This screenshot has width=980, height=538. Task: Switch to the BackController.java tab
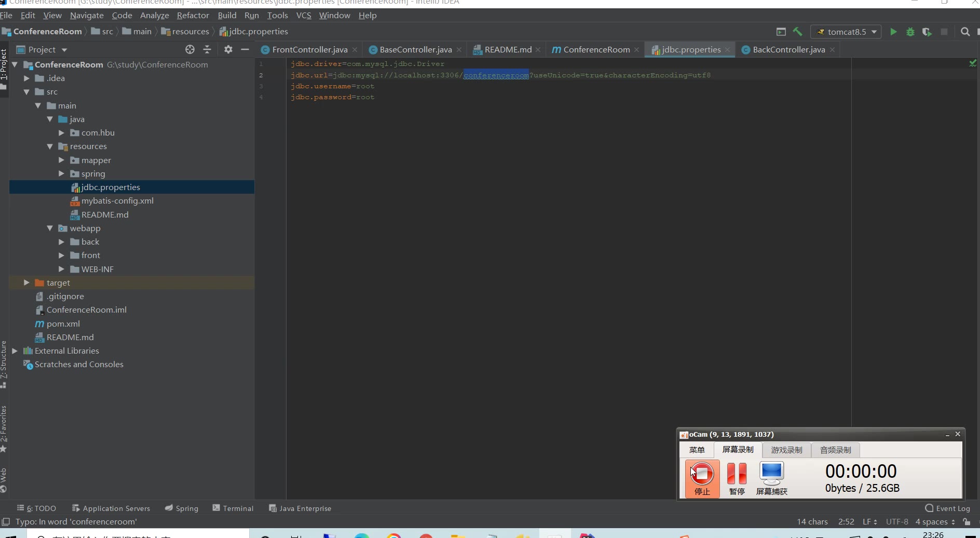pyautogui.click(x=788, y=49)
